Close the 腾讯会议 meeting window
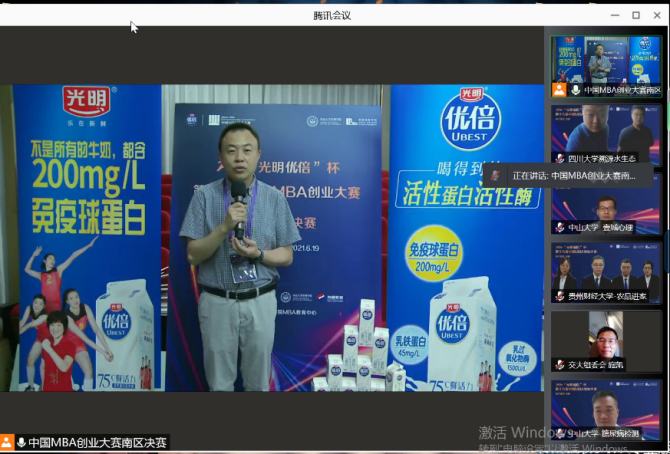The height and width of the screenshot is (454, 670). 657,15
